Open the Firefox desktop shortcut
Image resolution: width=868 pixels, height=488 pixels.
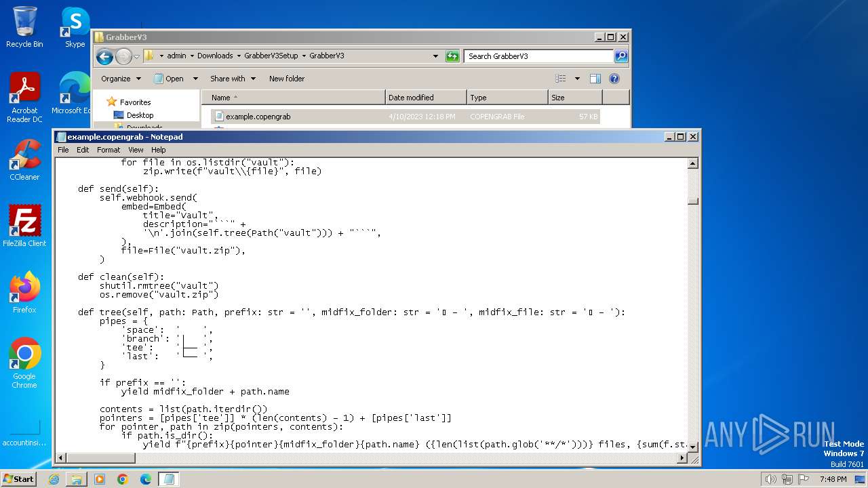point(24,293)
